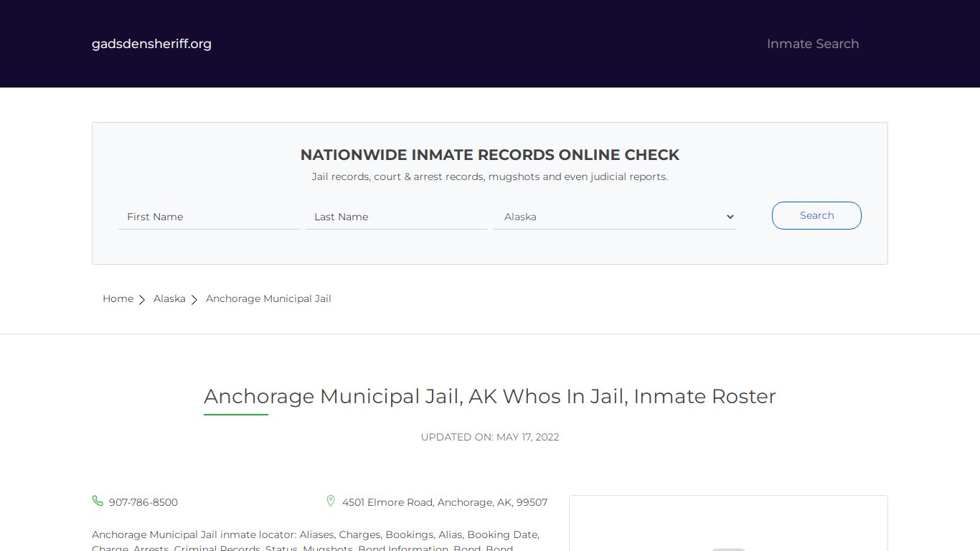The height and width of the screenshot is (551, 980).
Task: Click the Nationwide Inmate Records heading
Action: click(x=490, y=155)
